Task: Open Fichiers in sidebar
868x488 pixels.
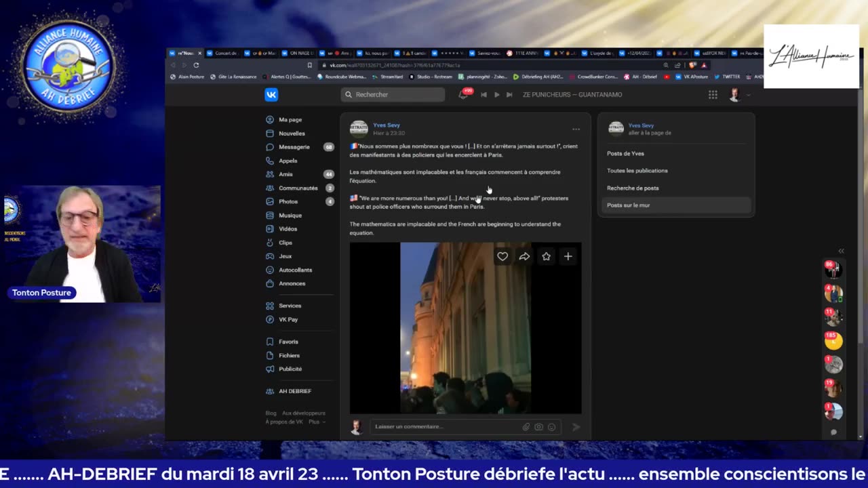Action: tap(289, 355)
